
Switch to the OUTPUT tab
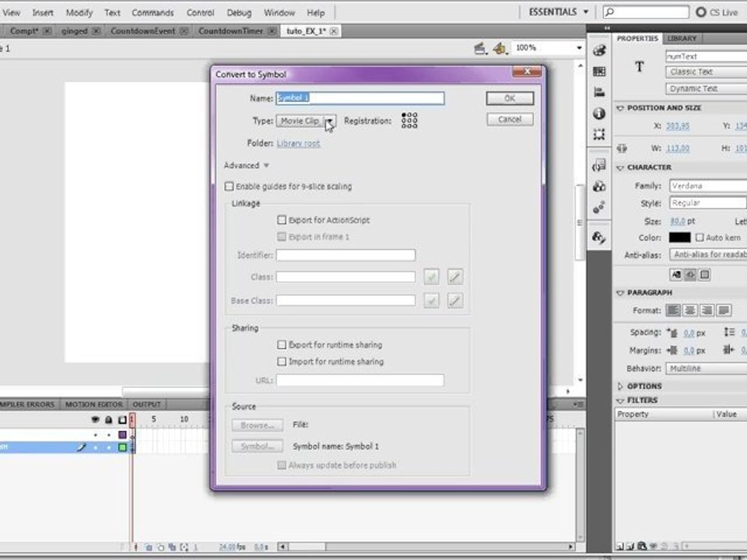(x=147, y=404)
